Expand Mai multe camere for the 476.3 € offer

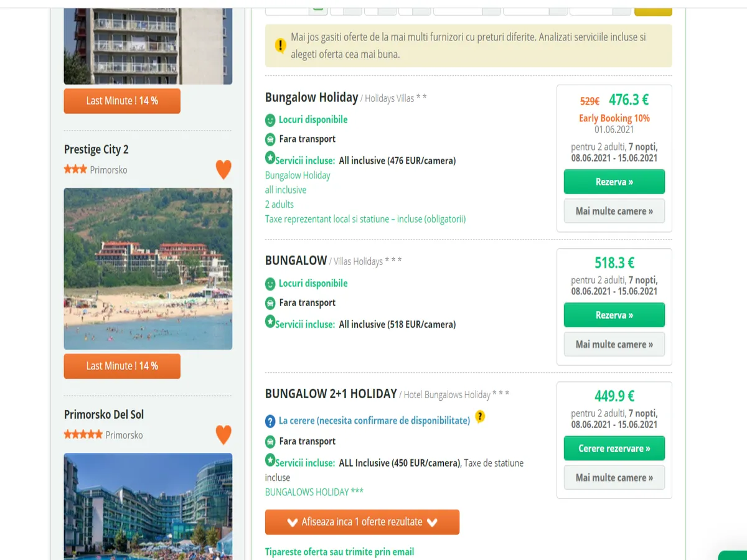pos(614,211)
